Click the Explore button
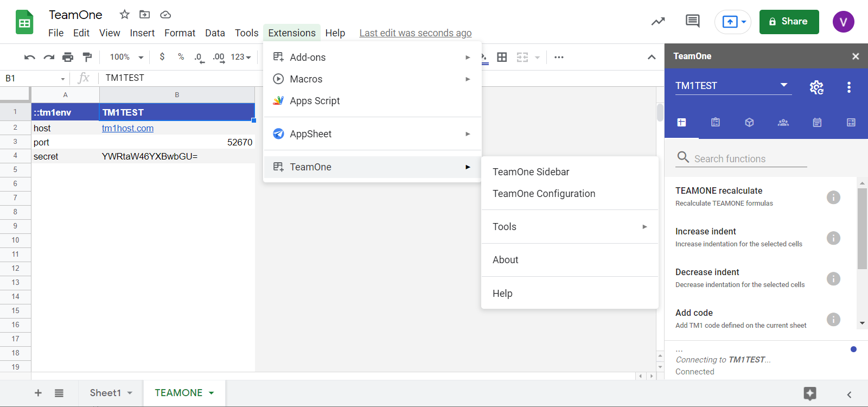 click(x=810, y=393)
